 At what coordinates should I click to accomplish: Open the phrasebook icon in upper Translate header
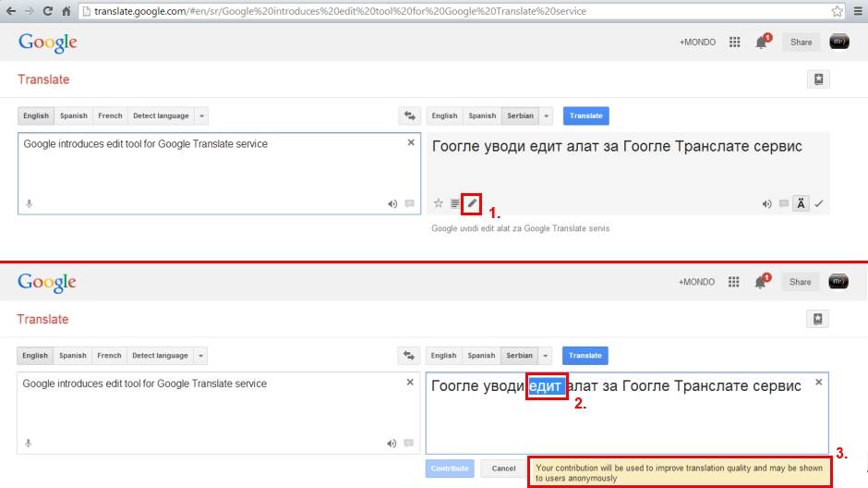click(818, 79)
